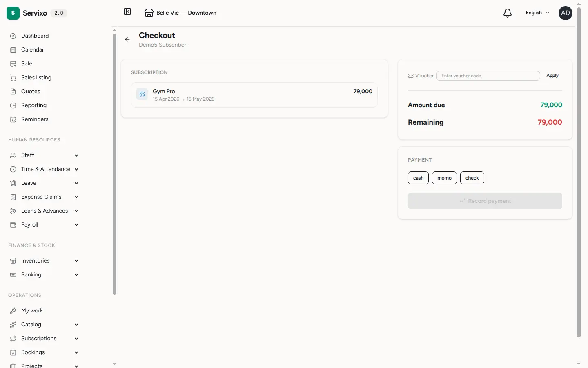Click the Sale icon in sidebar
588x368 pixels.
13,64
